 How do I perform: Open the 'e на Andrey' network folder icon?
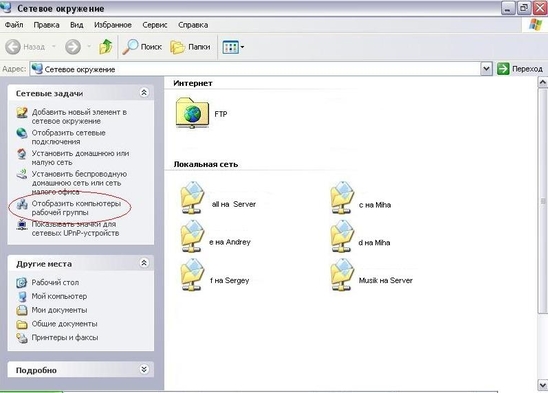tap(192, 236)
